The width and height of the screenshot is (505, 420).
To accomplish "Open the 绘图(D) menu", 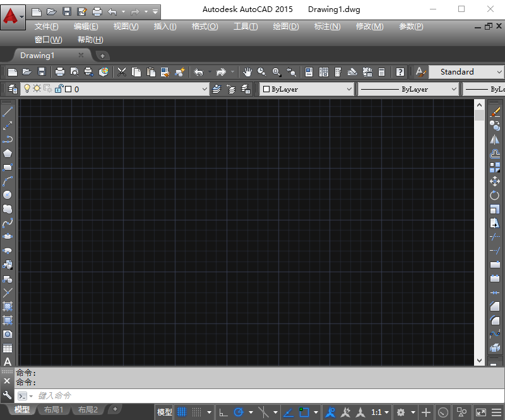I will click(x=286, y=27).
